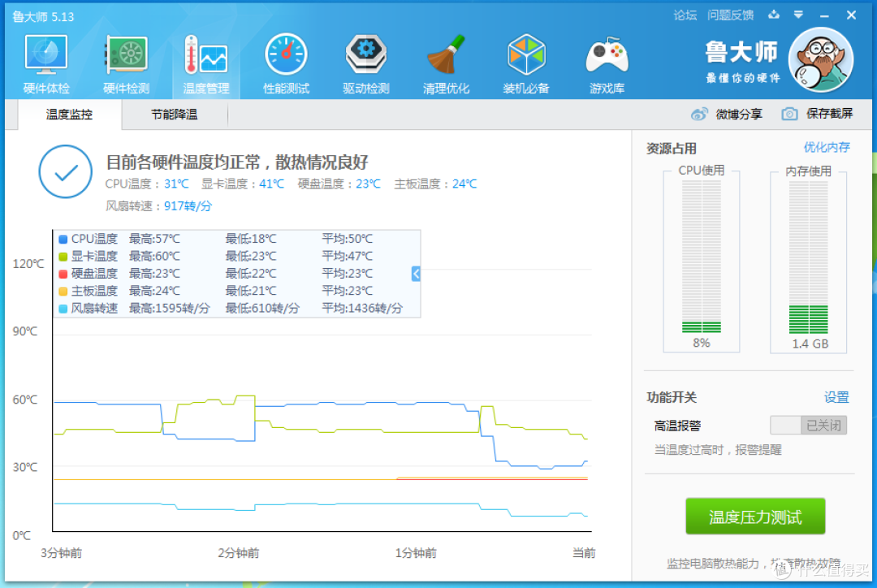Viewport: 877px width, 588px height.
Task: Switch to the 温度监控 tab
Action: click(x=69, y=115)
